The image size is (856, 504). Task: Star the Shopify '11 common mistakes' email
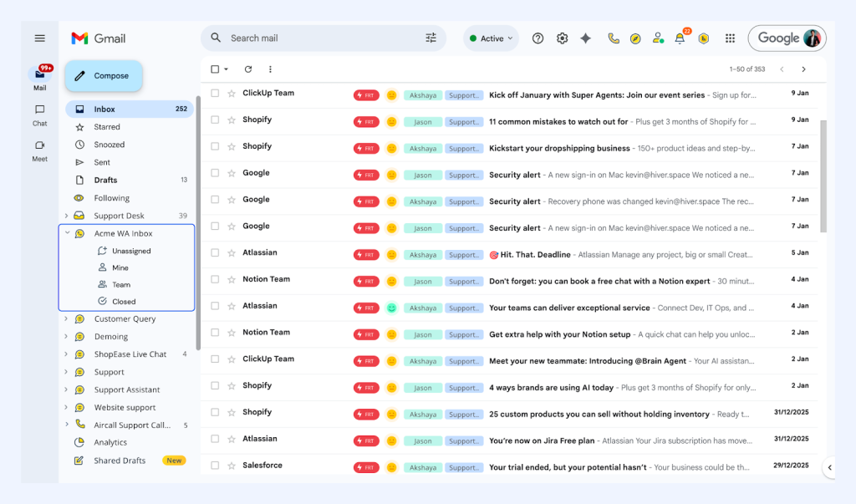pos(232,120)
